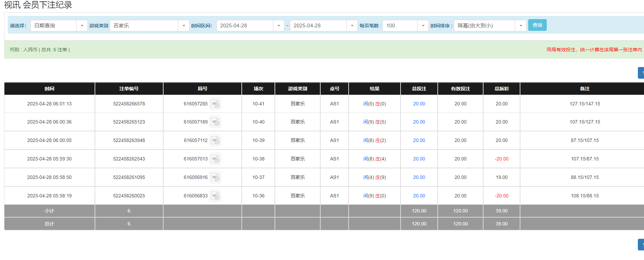644x260 pixels.
Task: Open video replay icon for round 616057013
Action: (x=215, y=159)
